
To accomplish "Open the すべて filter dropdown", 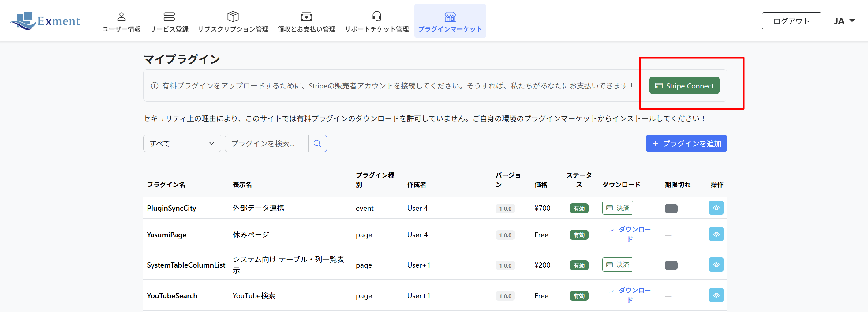I will pyautogui.click(x=182, y=144).
